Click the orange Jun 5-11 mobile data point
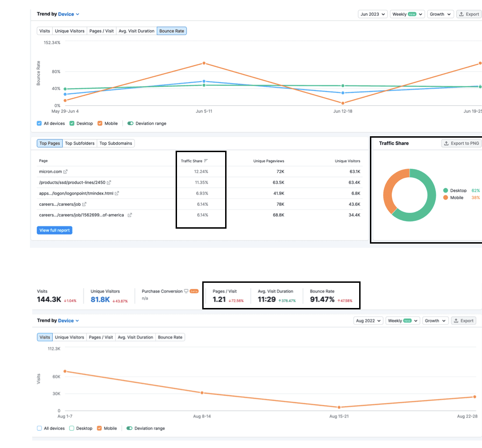482x448 pixels. click(204, 63)
